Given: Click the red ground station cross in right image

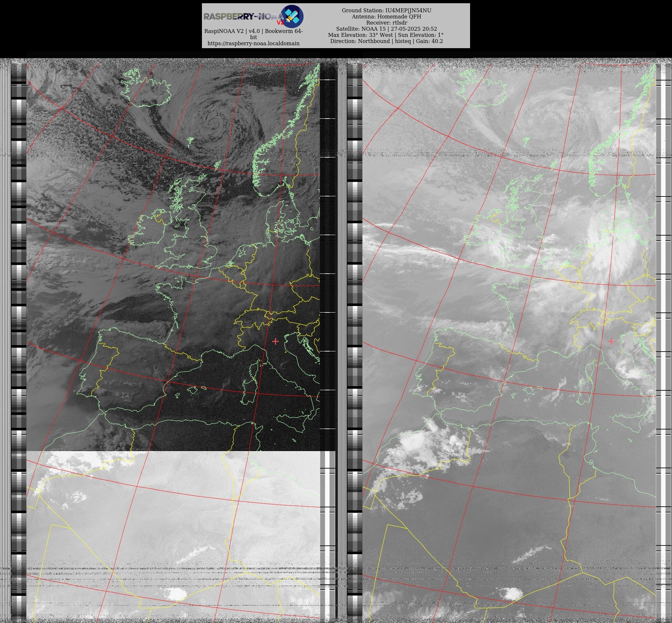Looking at the screenshot, I should [611, 341].
